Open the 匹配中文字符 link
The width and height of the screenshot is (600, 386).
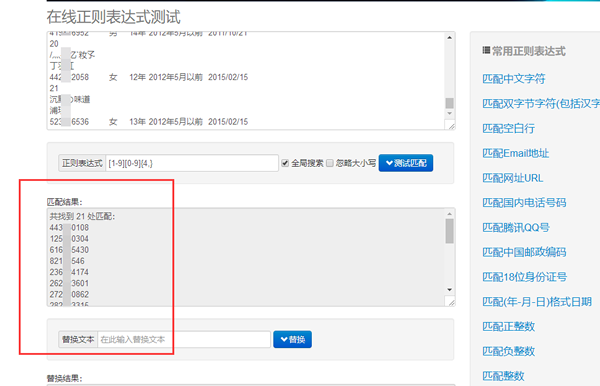click(514, 79)
